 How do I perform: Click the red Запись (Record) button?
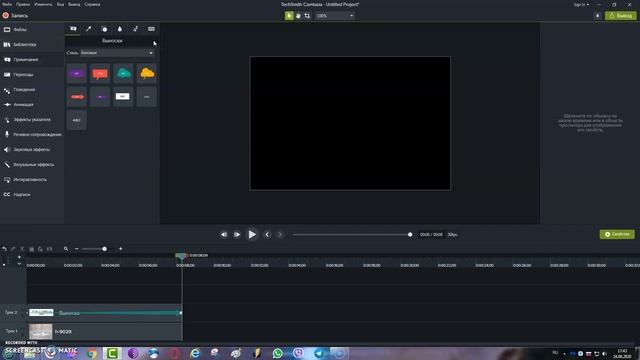coord(15,16)
